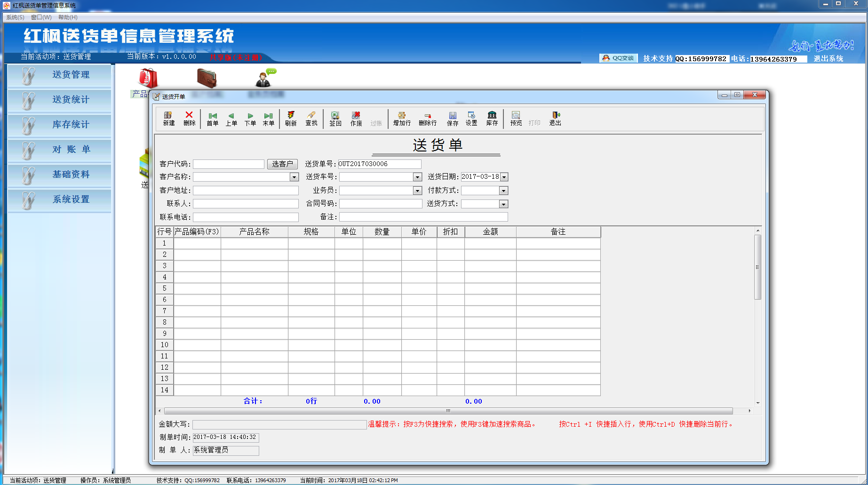868x485 pixels.
Task: Open the 帮助(H) menu
Action: [68, 17]
